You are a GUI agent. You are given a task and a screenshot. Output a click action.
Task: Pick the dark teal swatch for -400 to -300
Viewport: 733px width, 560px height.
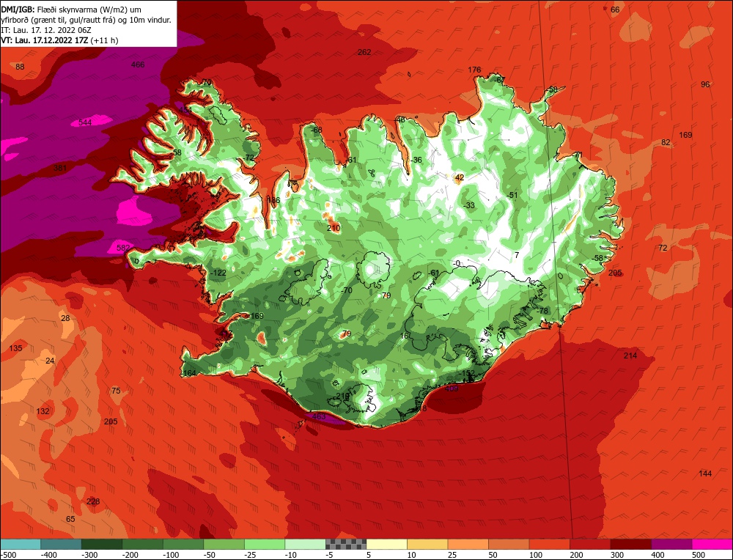coord(61,544)
